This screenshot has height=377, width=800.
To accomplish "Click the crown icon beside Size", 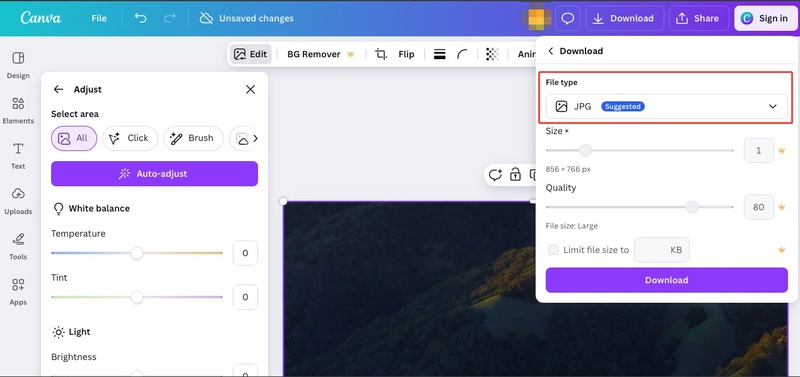I will [x=782, y=150].
